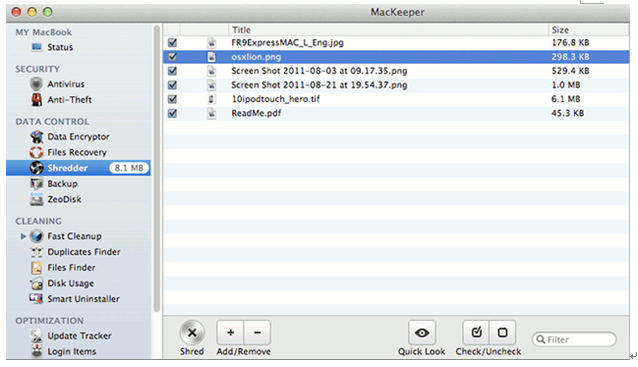Select the osxlion.png file name
The width and height of the screenshot is (638, 367).
[x=256, y=57]
